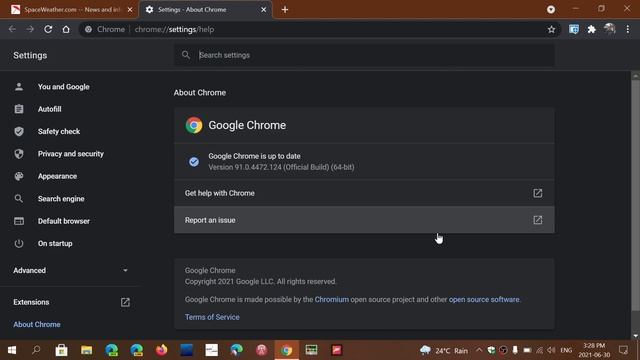Close the SpaceWeather.com tab
The width and height of the screenshot is (640, 360).
[130, 9]
